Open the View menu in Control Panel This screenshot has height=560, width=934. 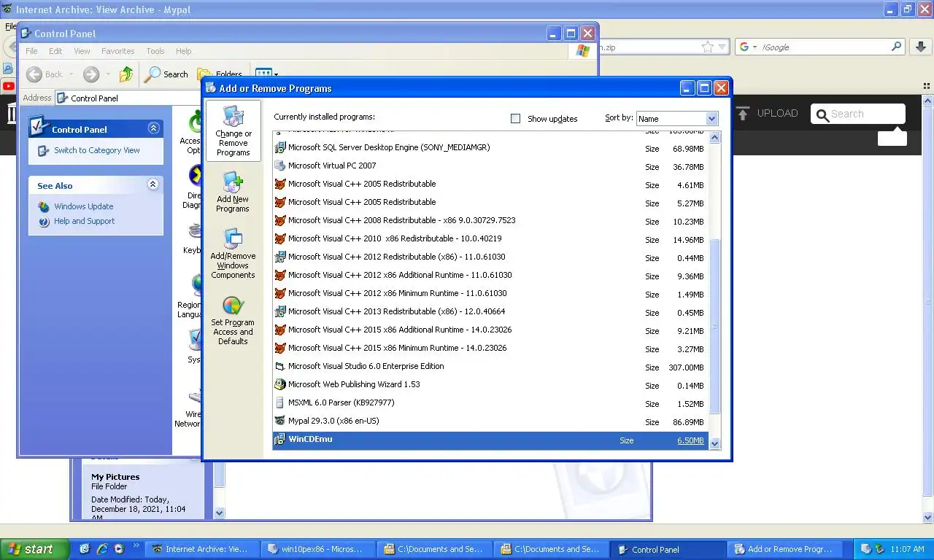click(82, 51)
